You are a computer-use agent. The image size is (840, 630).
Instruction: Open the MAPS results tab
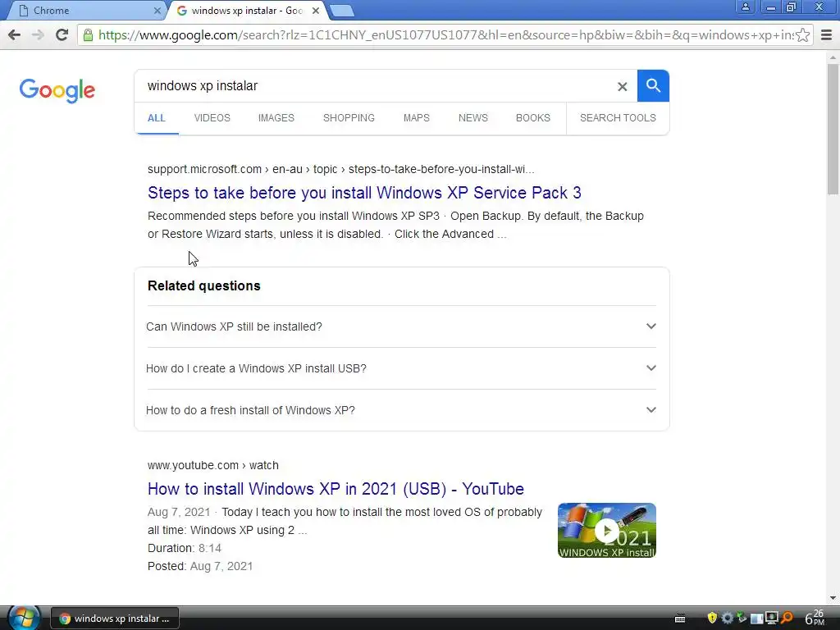tap(416, 118)
